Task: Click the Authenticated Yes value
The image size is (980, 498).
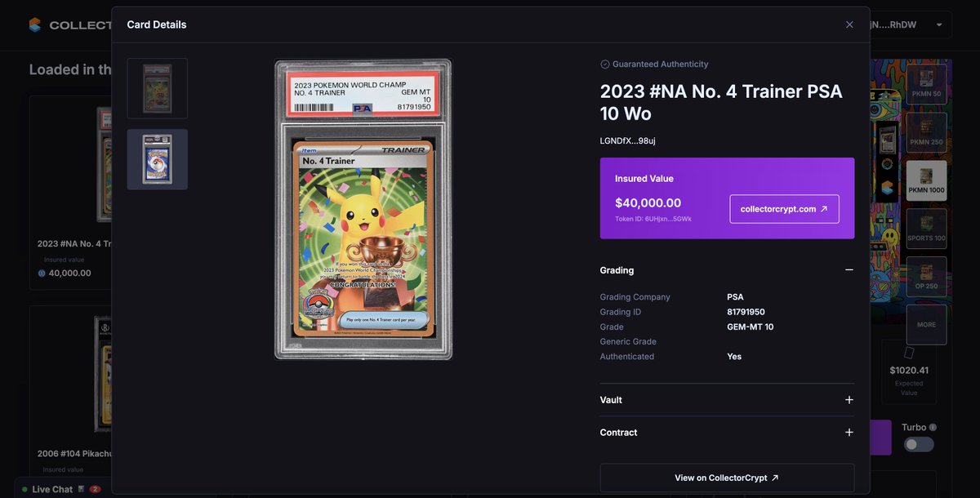Action: point(734,357)
